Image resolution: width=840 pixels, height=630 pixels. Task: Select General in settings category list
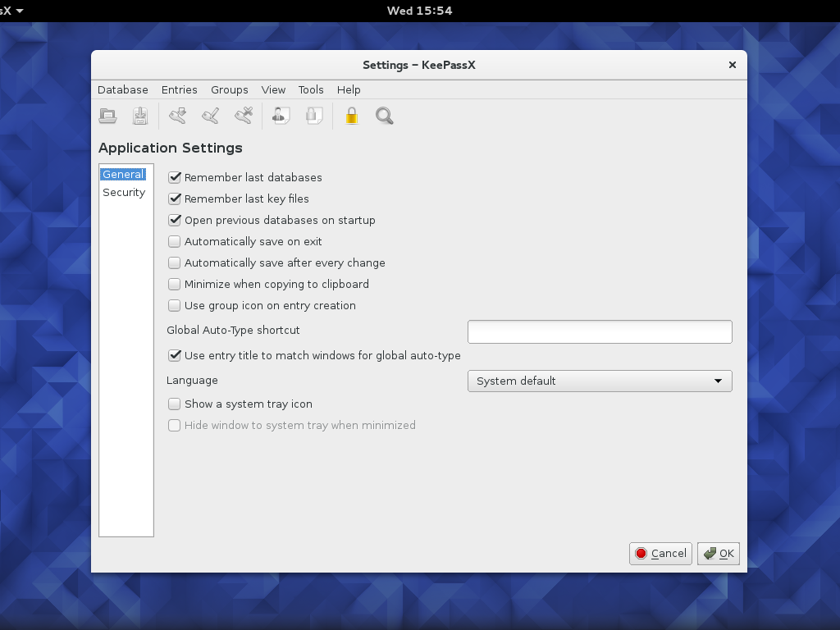click(x=123, y=174)
